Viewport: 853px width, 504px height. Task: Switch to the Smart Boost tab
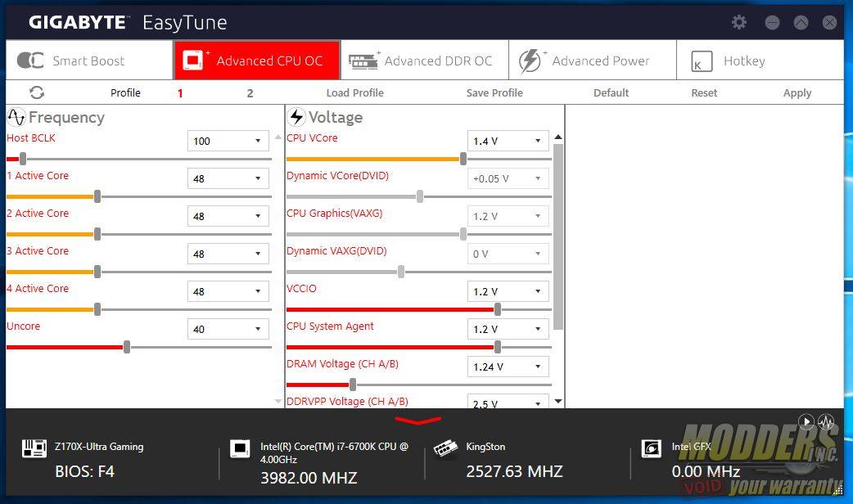coord(89,61)
